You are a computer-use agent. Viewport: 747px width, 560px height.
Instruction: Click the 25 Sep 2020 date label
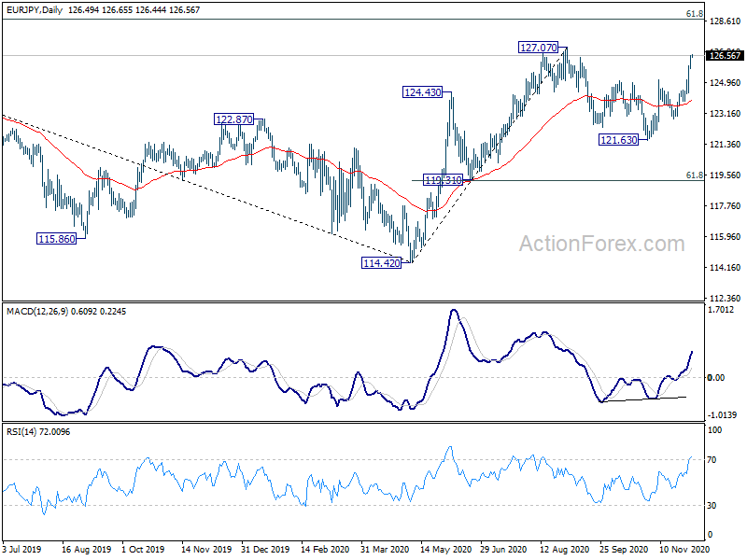(x=624, y=549)
